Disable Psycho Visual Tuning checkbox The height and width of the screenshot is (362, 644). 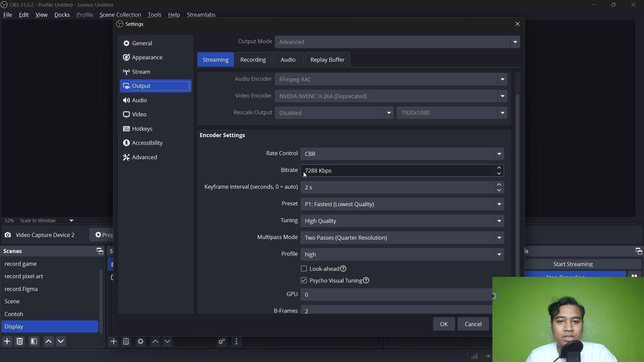click(x=304, y=281)
